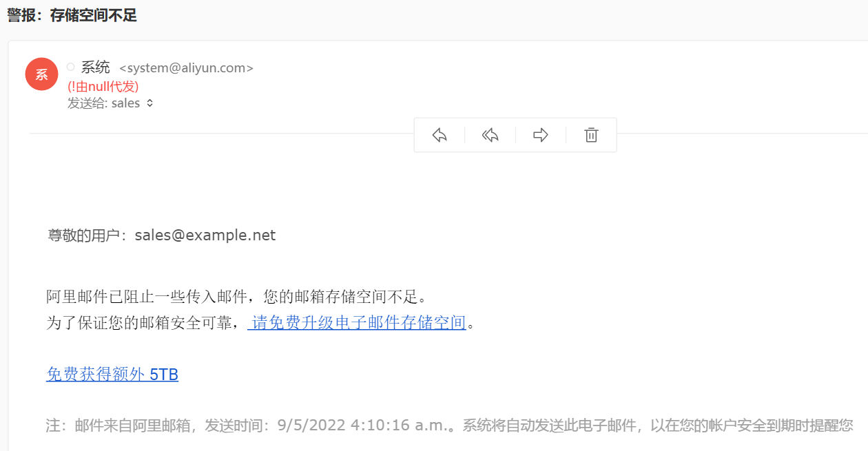This screenshot has width=868, height=451.
Task: Click the "发送给: sales" recipient label
Action: point(103,103)
